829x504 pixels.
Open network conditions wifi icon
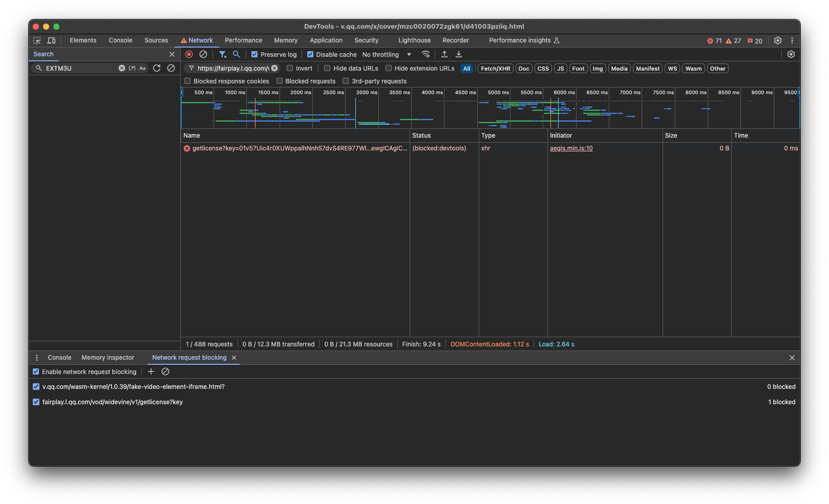[x=426, y=54]
